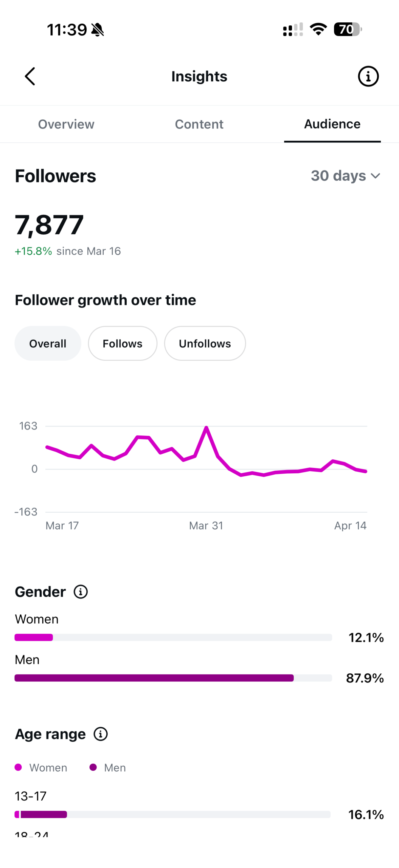Tap the back arrow icon
The width and height of the screenshot is (399, 868).
click(x=30, y=76)
